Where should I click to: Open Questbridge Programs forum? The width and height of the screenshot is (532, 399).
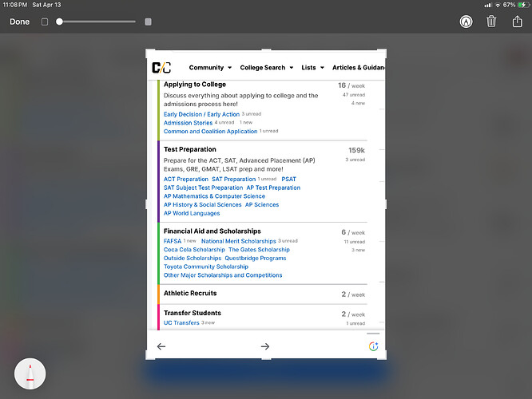(x=256, y=258)
